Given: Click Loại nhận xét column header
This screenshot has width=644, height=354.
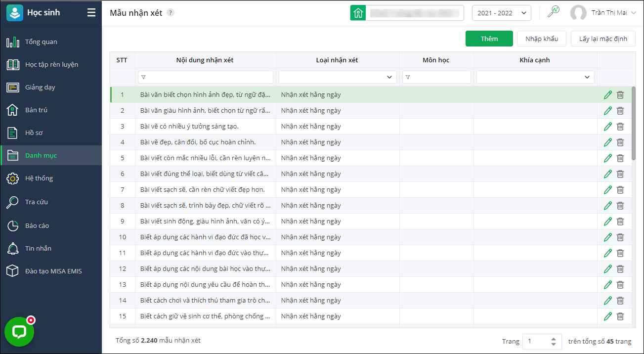Looking at the screenshot, I should (x=338, y=60).
